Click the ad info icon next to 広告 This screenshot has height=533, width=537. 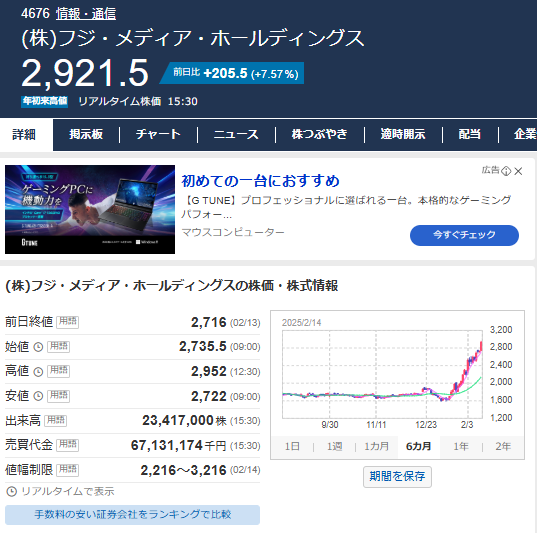(506, 171)
